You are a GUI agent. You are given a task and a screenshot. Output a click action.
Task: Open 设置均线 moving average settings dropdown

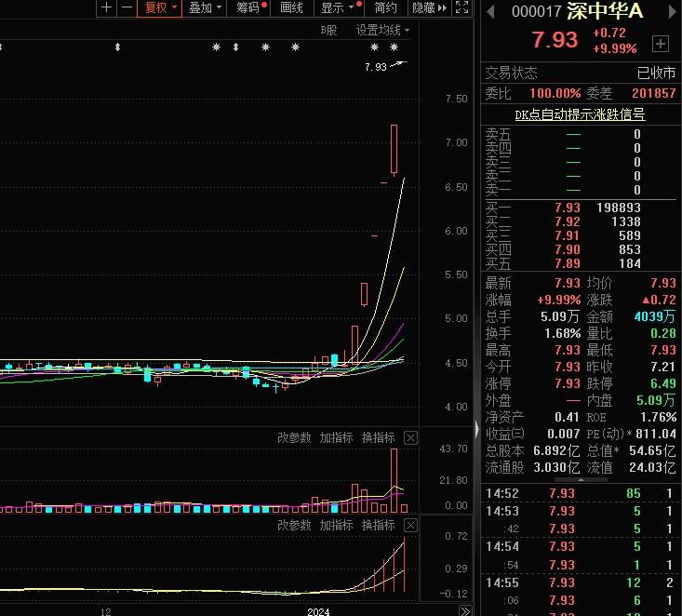click(382, 30)
